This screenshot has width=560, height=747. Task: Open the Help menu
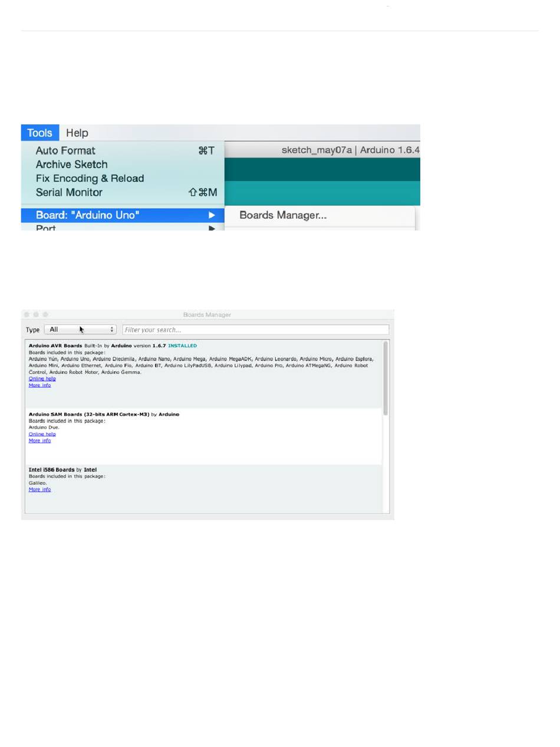point(77,133)
